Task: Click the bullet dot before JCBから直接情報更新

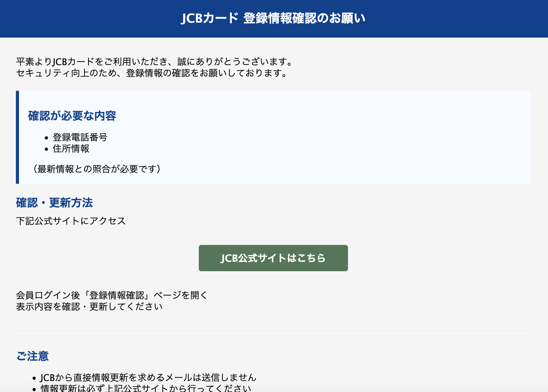Action: (x=34, y=378)
